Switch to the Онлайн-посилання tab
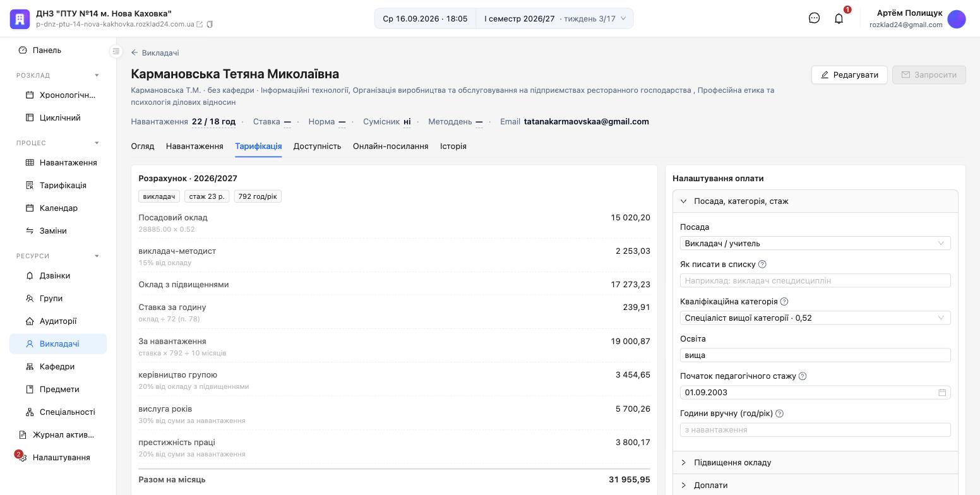980x495 pixels. click(390, 146)
